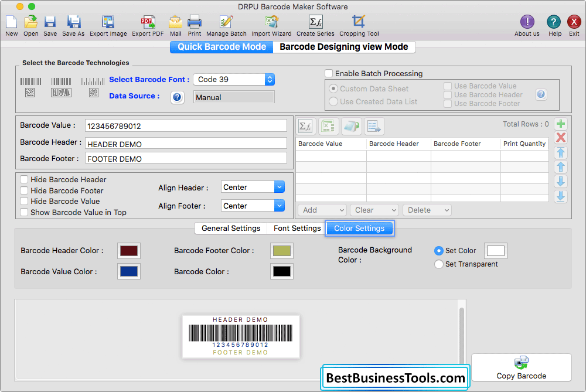Image resolution: width=586 pixels, height=392 pixels.
Task: Switch to Quick Barcode Mode tab
Action: [x=222, y=47]
